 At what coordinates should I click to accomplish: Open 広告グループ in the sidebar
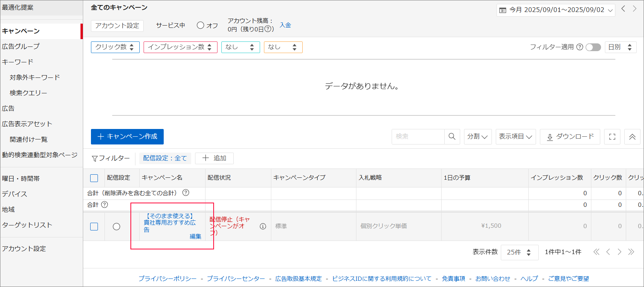(21, 46)
